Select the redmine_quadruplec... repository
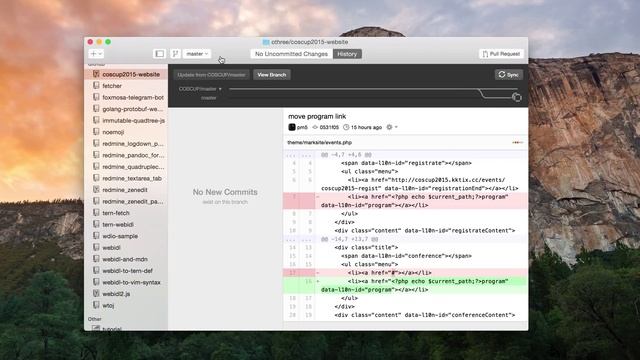Viewport: 640px width, 360px height. [126, 167]
